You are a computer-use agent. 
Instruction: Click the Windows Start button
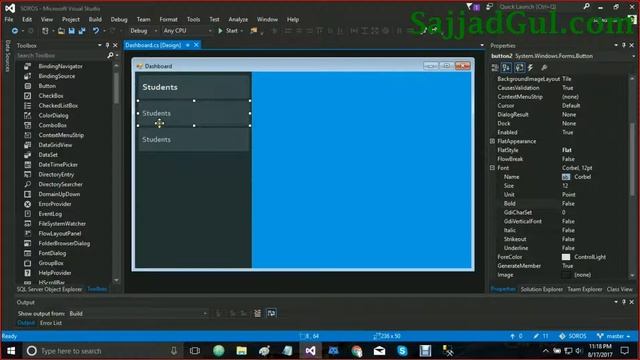pyautogui.click(x=11, y=351)
